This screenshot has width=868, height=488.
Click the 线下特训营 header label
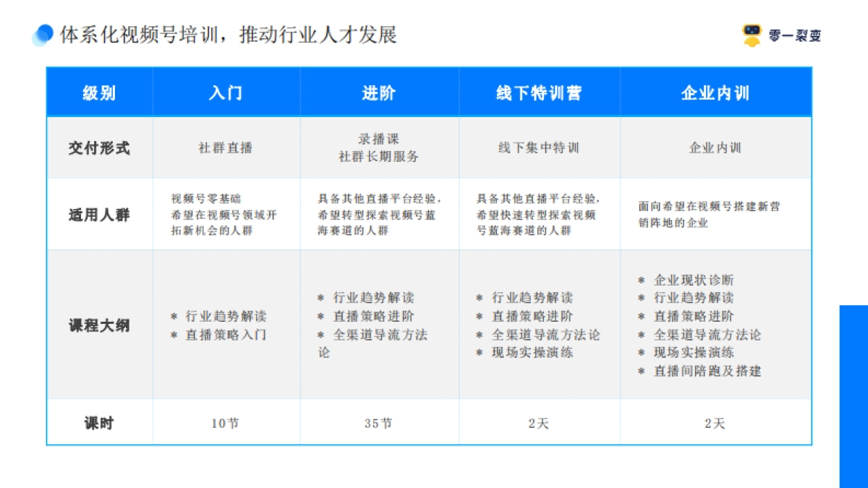[x=539, y=93]
